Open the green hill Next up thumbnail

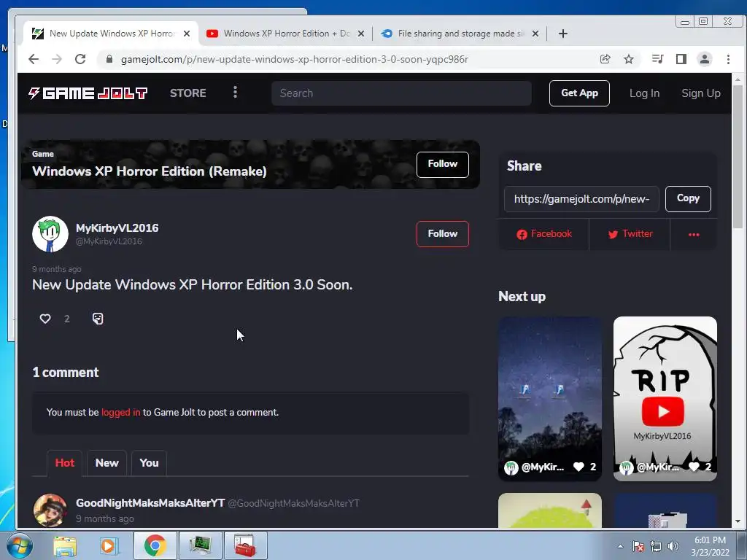(550, 510)
